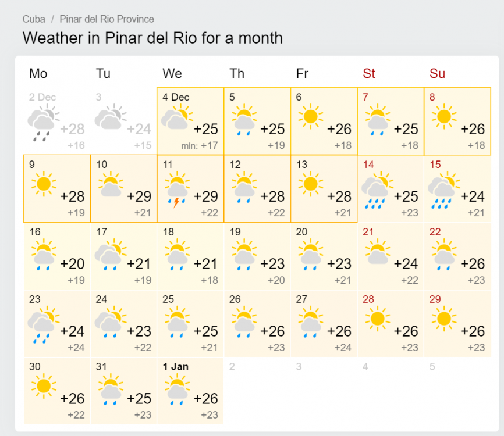Click the December 19 date number
Viewport: 504px width, 436px height.
click(x=235, y=232)
